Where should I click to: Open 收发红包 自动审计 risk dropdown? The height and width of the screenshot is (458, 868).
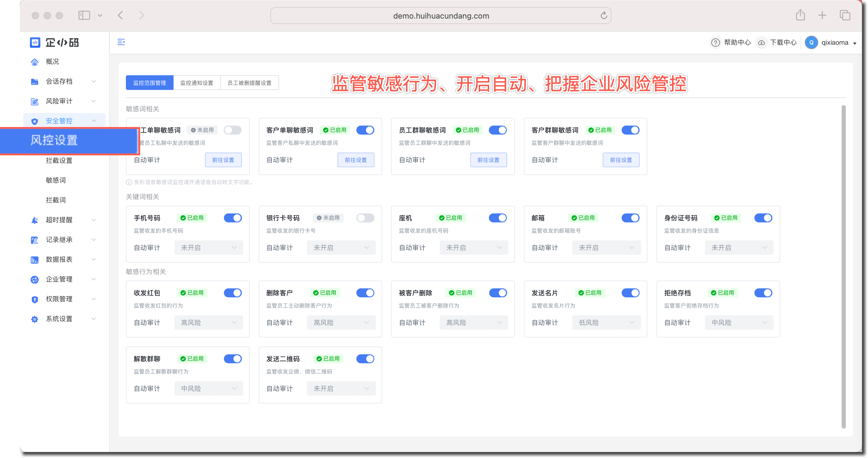pyautogui.click(x=208, y=323)
